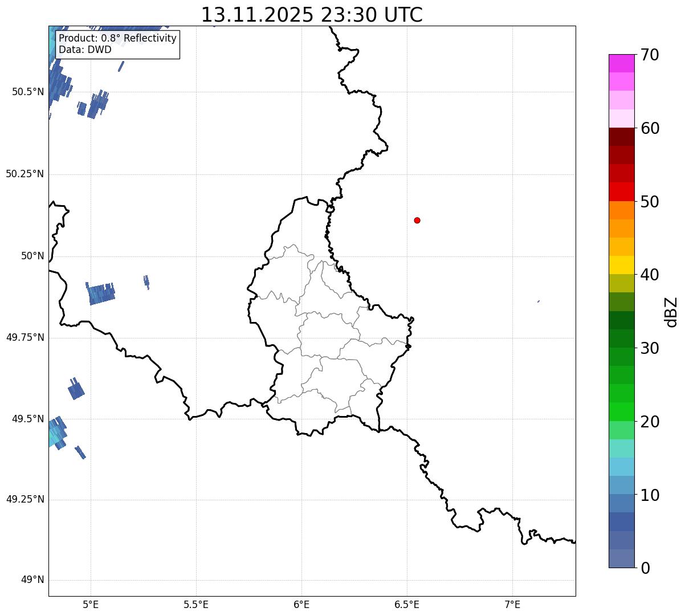Click the 50.25°N latitude label
The height and width of the screenshot is (616, 685).
[x=25, y=174]
